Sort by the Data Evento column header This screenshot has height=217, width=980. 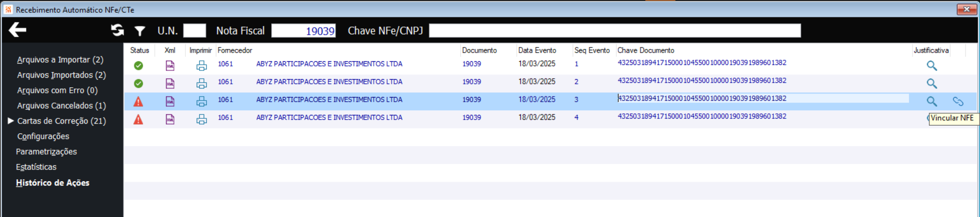pos(537,51)
